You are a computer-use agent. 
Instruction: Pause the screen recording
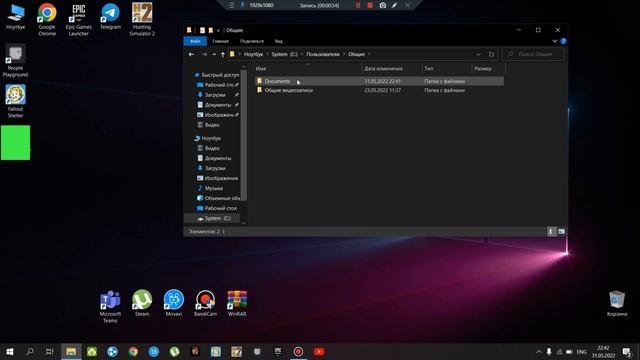click(x=358, y=5)
